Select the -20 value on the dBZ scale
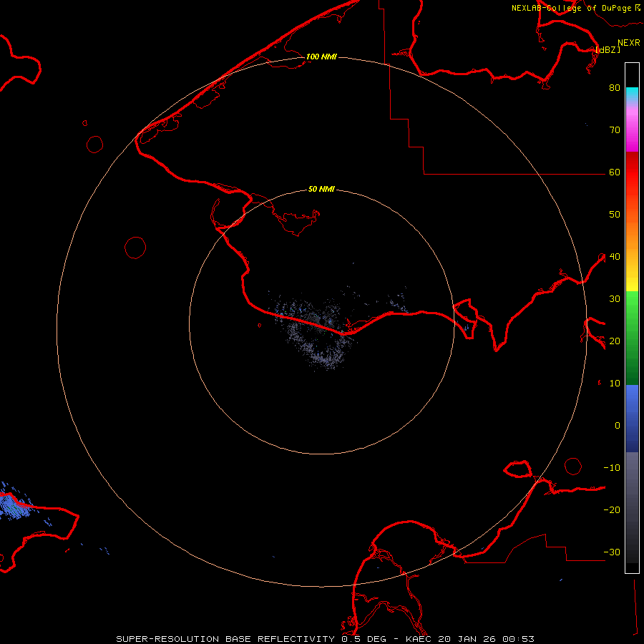 click(612, 509)
